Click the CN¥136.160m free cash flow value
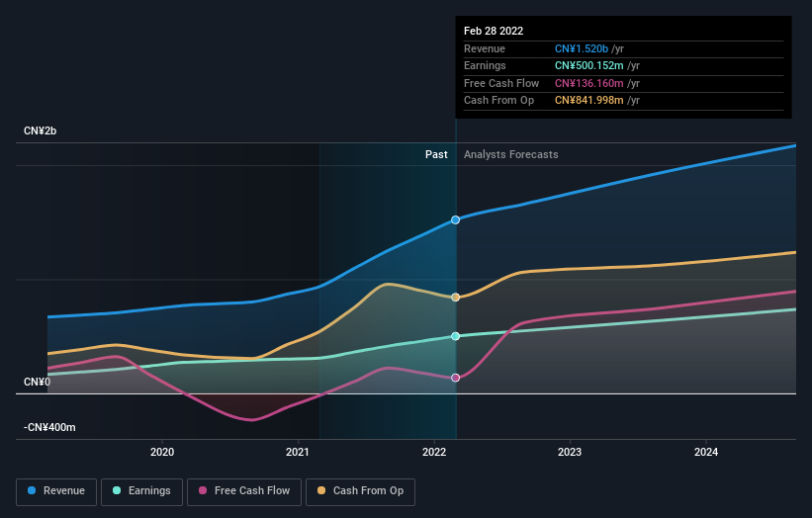 [x=589, y=83]
